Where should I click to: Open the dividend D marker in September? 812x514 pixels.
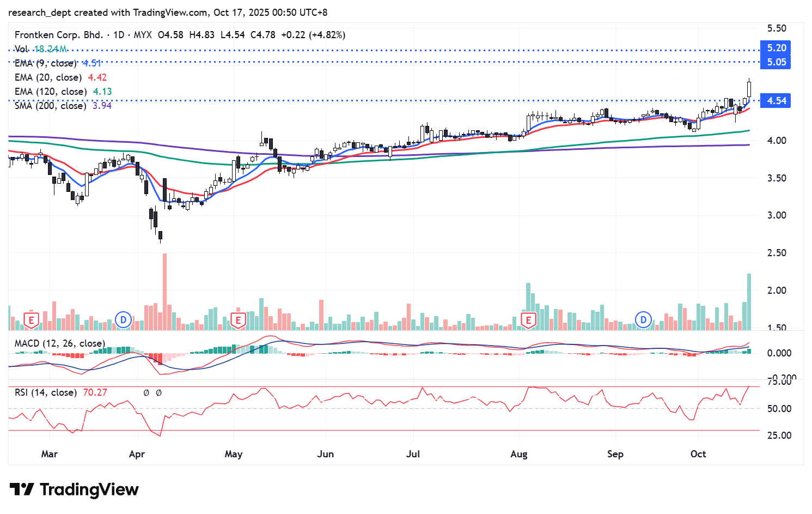coord(643,320)
